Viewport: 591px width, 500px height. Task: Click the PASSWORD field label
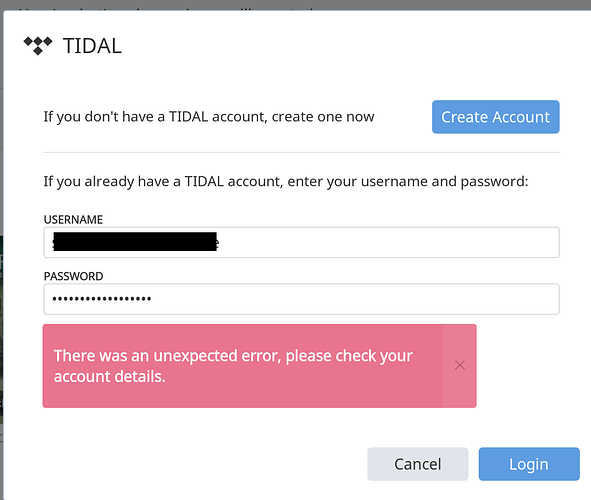coord(73,276)
